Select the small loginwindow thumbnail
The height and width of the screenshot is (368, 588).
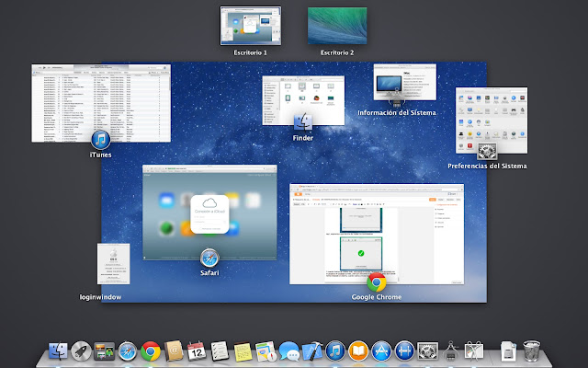[x=113, y=264]
